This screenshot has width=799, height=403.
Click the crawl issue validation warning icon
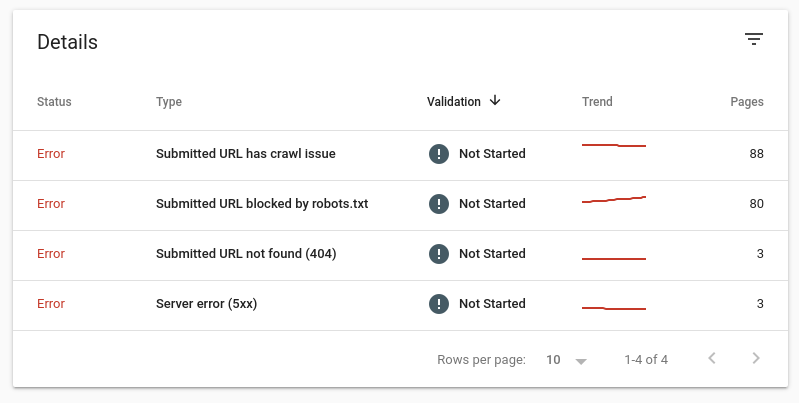coord(438,154)
